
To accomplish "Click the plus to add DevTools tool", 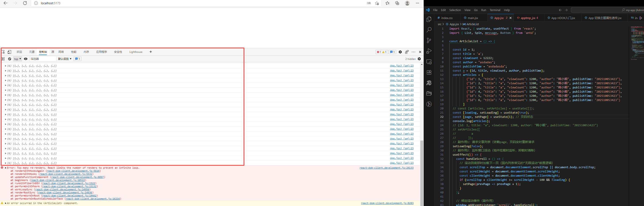I will [151, 52].
